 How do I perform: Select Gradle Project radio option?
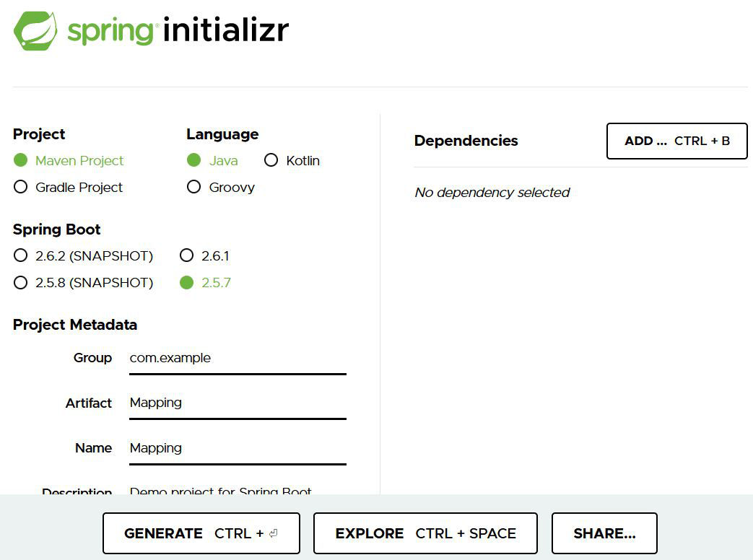pos(21,187)
